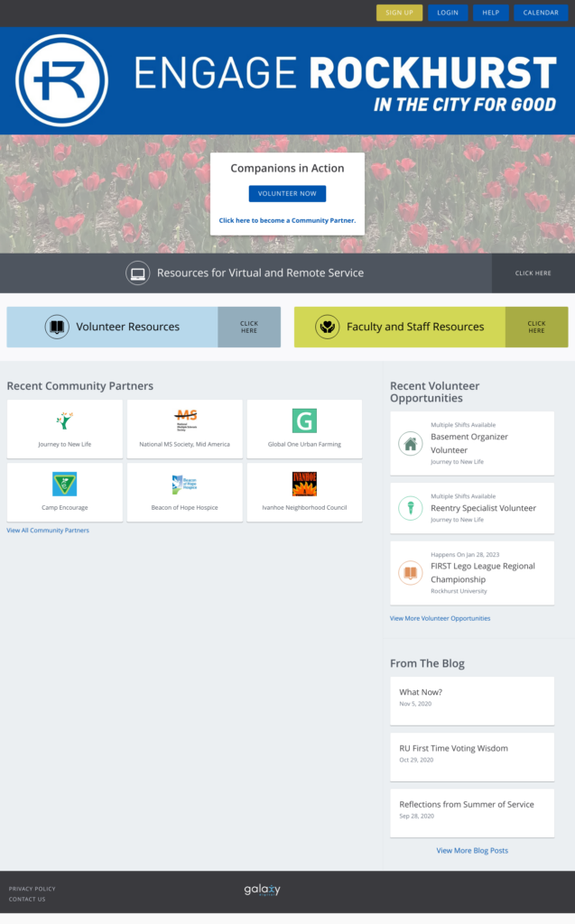The image size is (575, 924).
Task: Click the Global One Urban Farming name
Action: tap(304, 444)
